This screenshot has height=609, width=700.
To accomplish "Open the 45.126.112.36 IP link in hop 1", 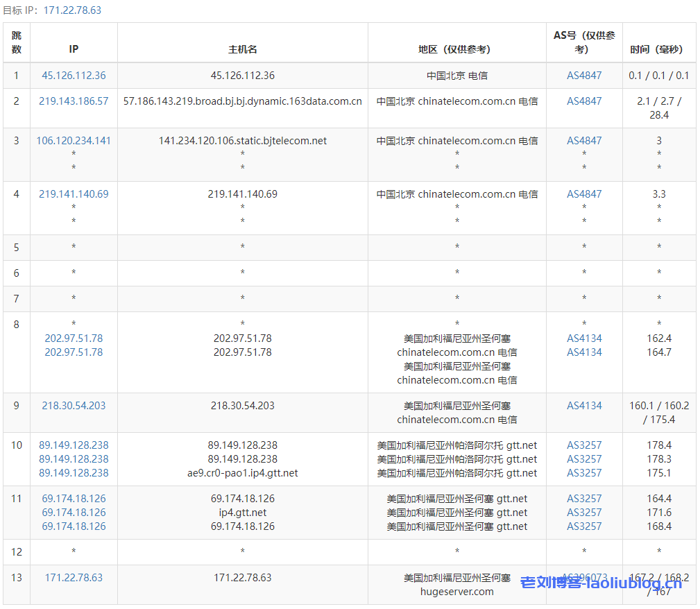I will pyautogui.click(x=74, y=76).
